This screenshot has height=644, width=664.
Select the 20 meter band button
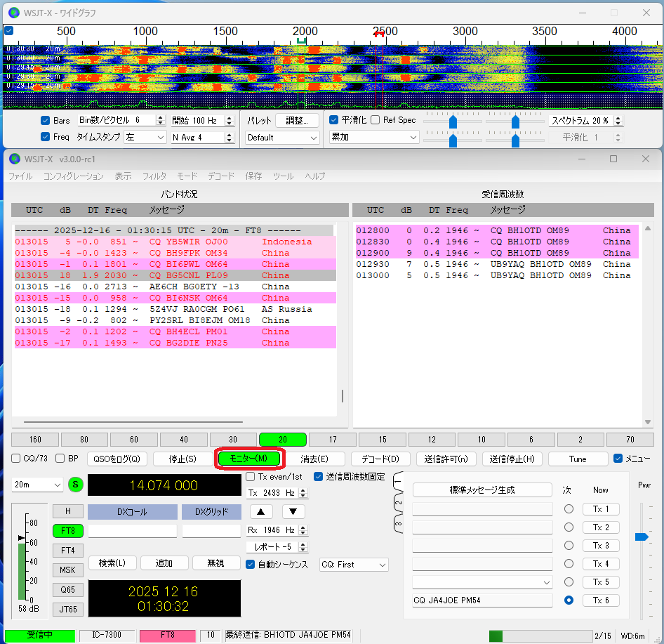(x=282, y=440)
